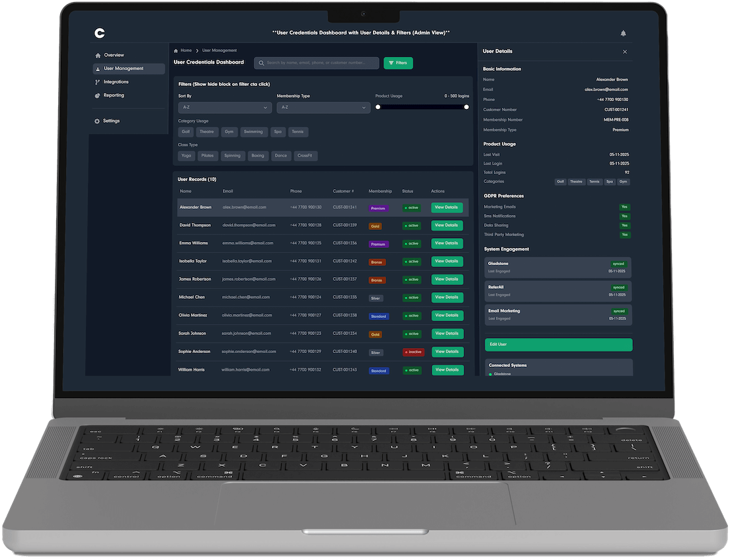
Task: Click Home in the breadcrumb trail
Action: 186,50
